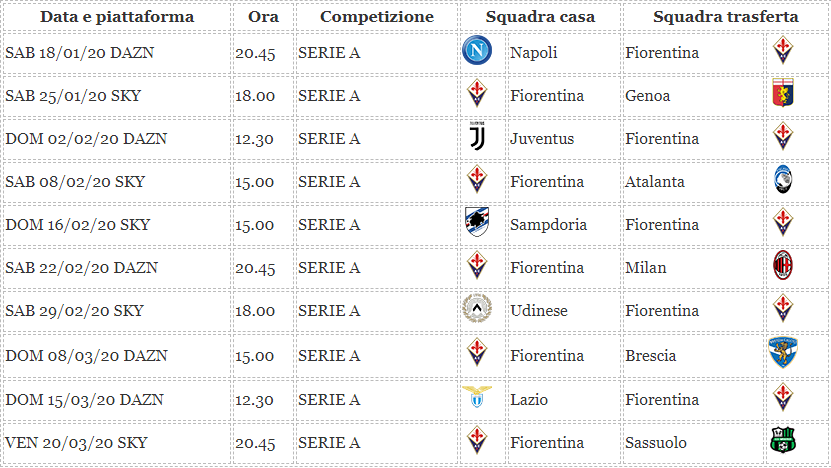
Task: Click the Lazio club crest
Action: (x=477, y=397)
